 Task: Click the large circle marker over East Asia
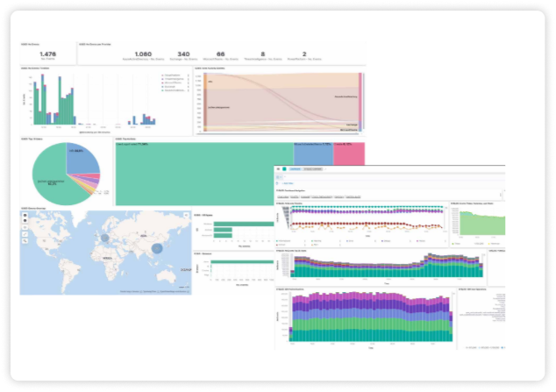[x=157, y=250]
